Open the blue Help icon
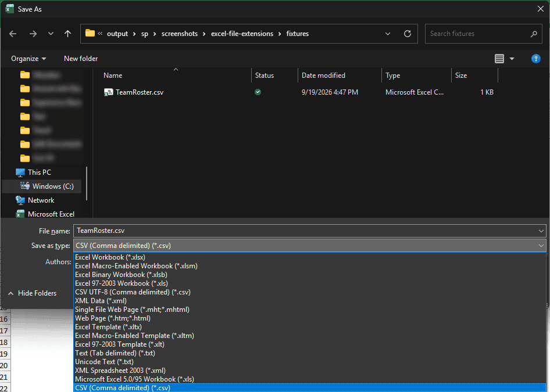550x392 pixels. [x=535, y=59]
